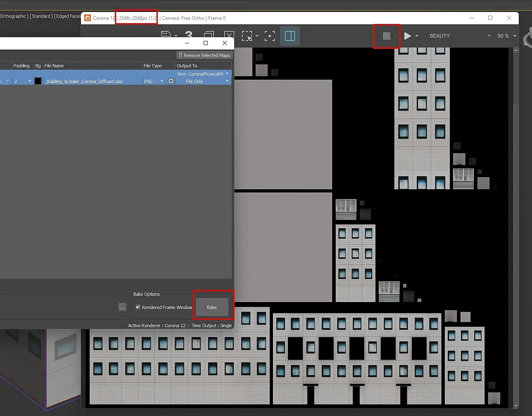532x416 pixels.
Task: Click the Edged Faces viewport label
Action: [68, 16]
